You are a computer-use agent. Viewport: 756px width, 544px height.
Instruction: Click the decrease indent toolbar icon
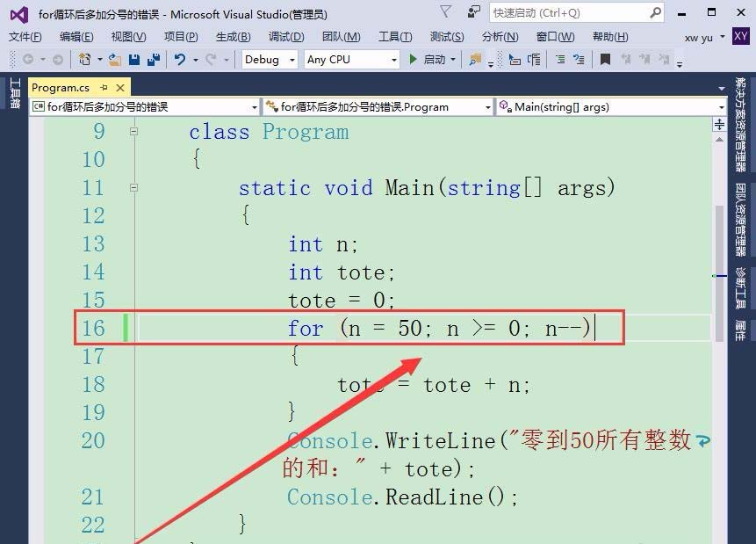560,60
